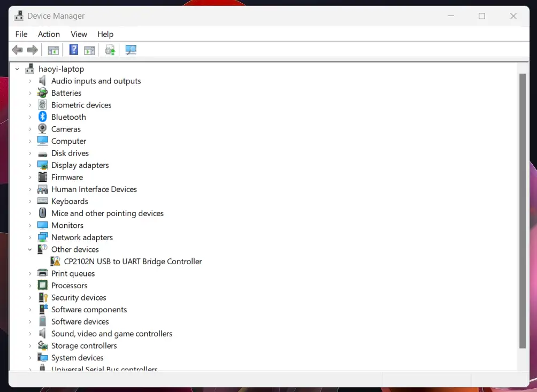Click the Device Manager title bar icon
This screenshot has height=392, width=537.
point(18,16)
